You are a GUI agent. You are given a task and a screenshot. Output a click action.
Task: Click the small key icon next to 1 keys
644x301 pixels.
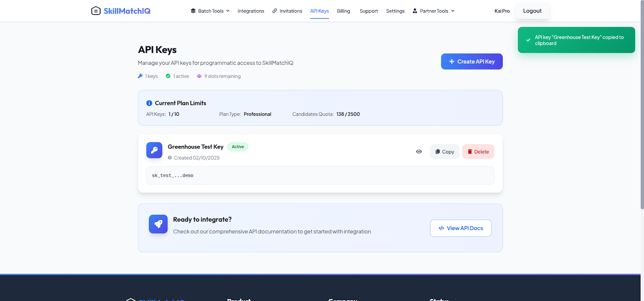pyautogui.click(x=140, y=76)
